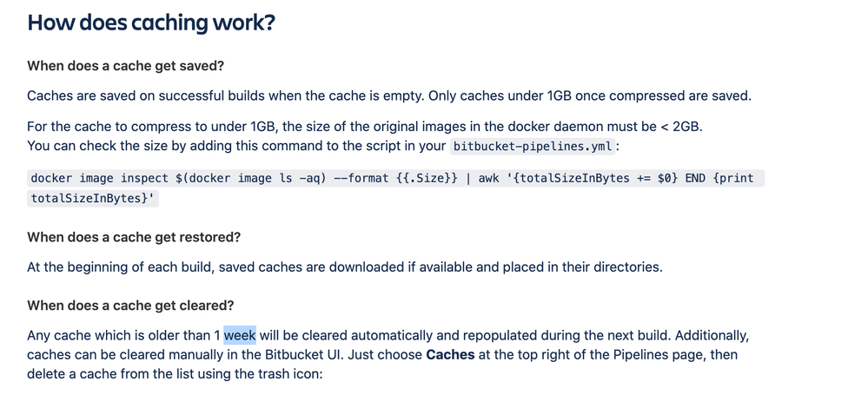Click the totalSizeInBytes}' code line
The height and width of the screenshot is (395, 868).
[x=93, y=199]
